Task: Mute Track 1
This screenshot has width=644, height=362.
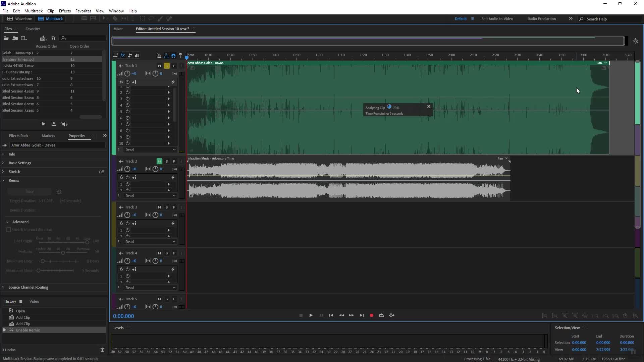Action: (159, 66)
